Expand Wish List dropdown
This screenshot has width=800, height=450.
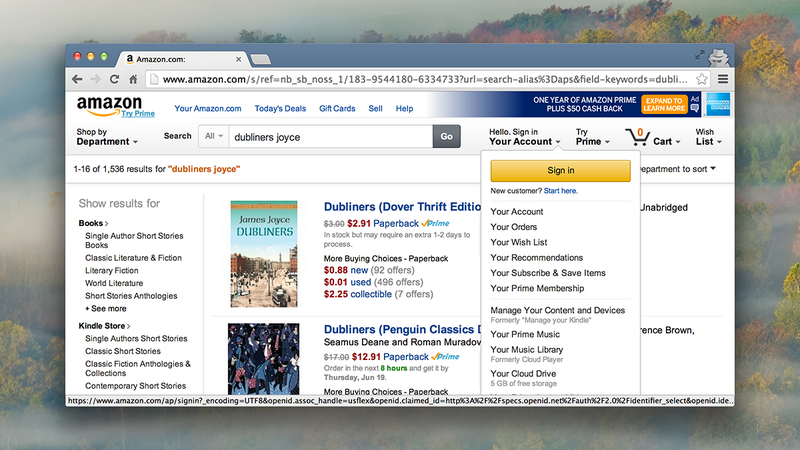click(708, 137)
